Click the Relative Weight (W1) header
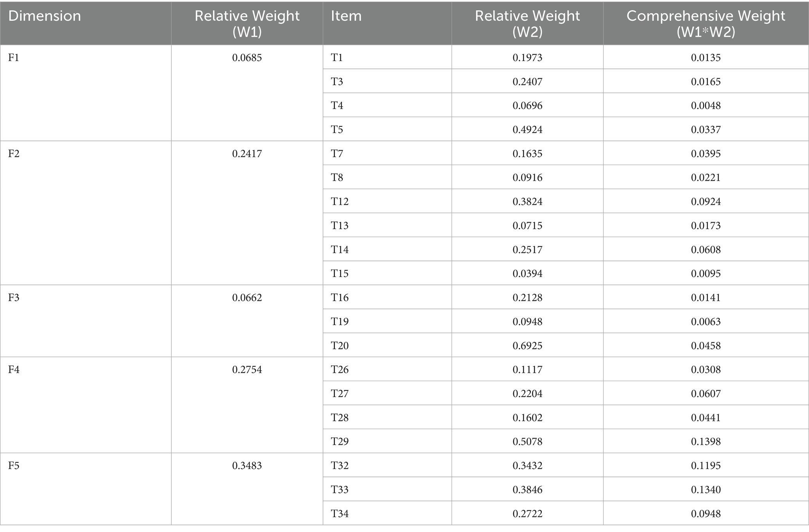Viewport: 809px width, 532px height. (x=247, y=23)
